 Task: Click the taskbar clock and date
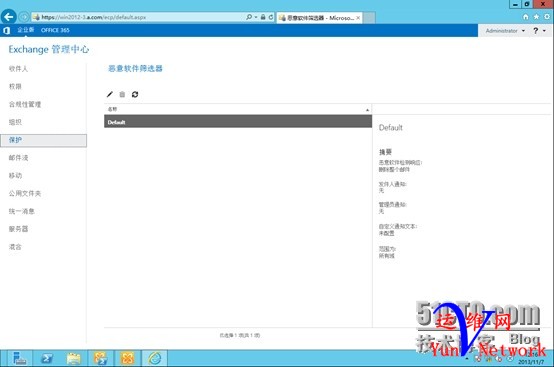tap(532, 358)
